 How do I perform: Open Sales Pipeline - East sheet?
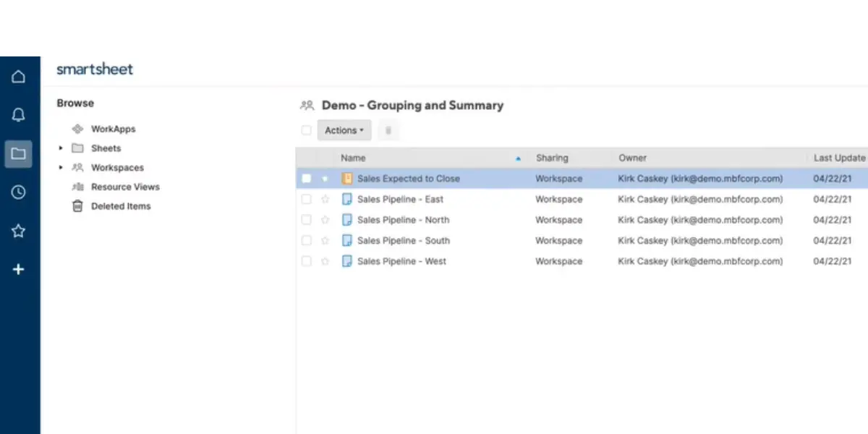pos(401,200)
